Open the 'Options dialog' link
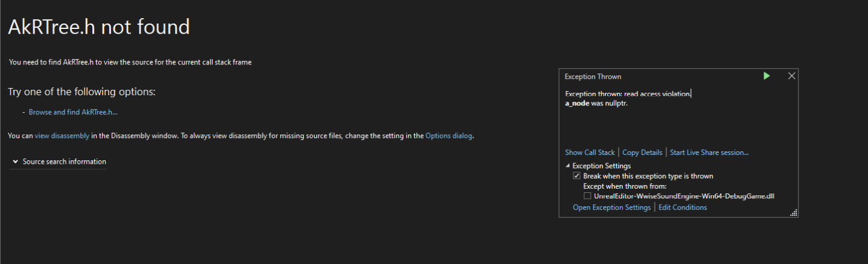The width and height of the screenshot is (868, 264). (x=449, y=136)
